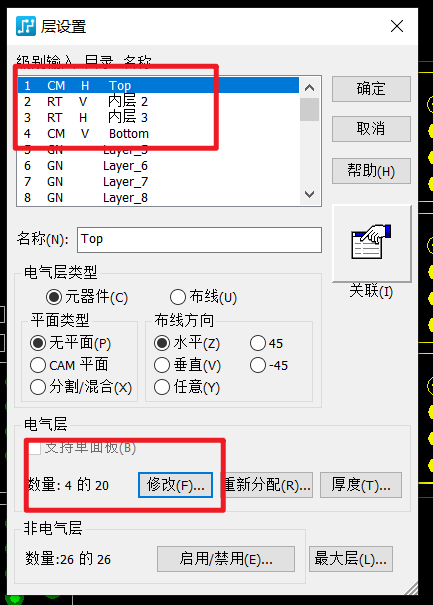433x605 pixels.
Task: Click the layer list scroll up arrow
Action: [x=309, y=88]
